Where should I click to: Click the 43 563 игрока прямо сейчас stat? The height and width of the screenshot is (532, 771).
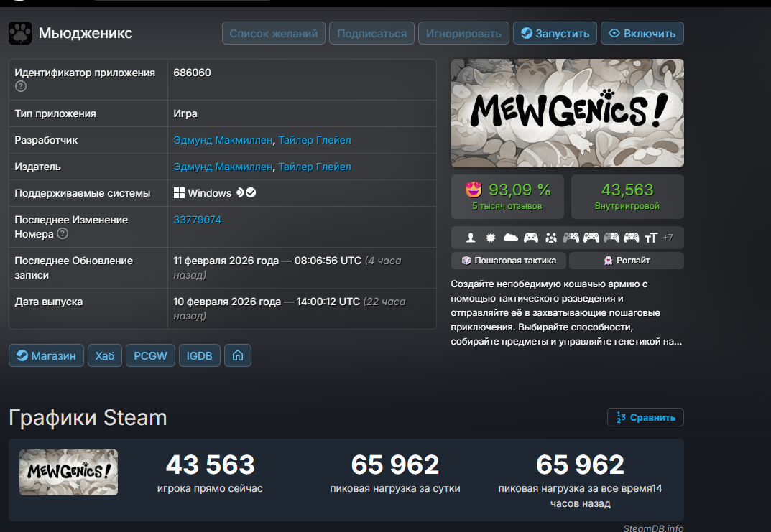(210, 472)
